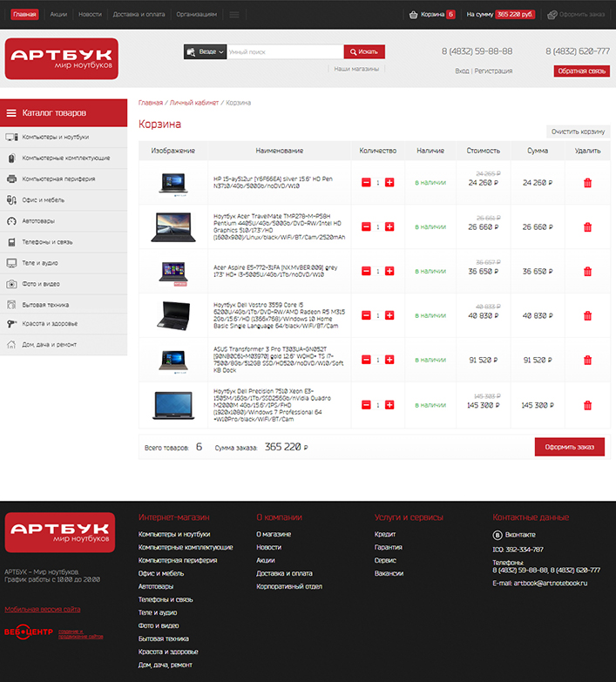Delete the HP 15-ay512ur laptop from cart
This screenshot has width=616, height=682.
(587, 183)
